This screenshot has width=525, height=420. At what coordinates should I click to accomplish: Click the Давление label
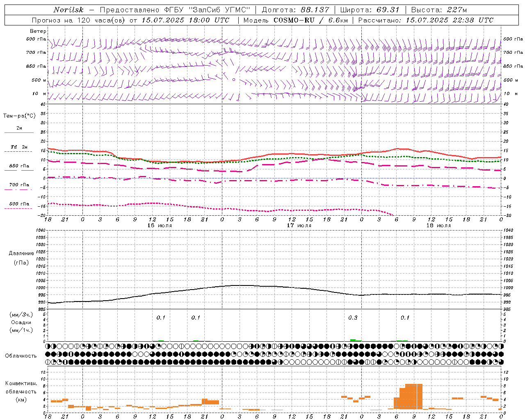pos(21,253)
